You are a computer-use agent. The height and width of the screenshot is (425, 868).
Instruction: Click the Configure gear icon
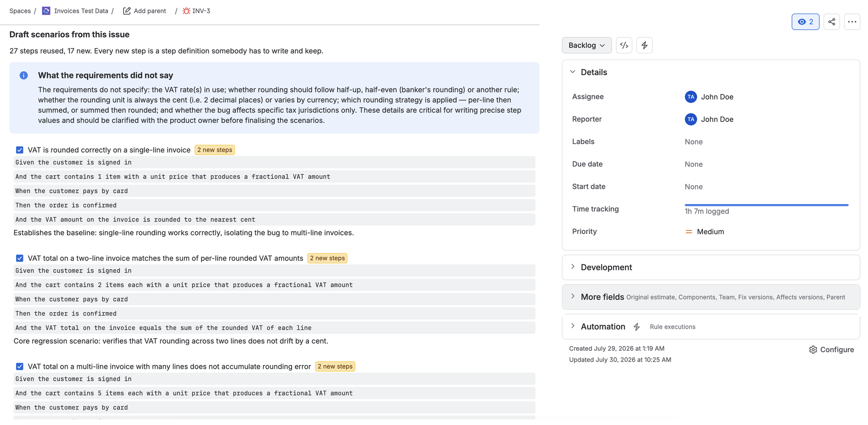coord(813,350)
